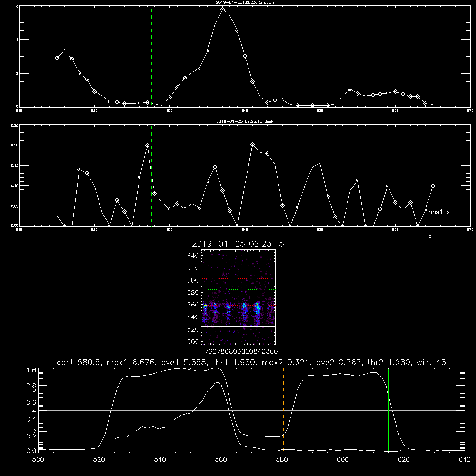Screen dimensions: 476x476
Task: Click the right green dashed line in dusk plot
Action: (263, 175)
